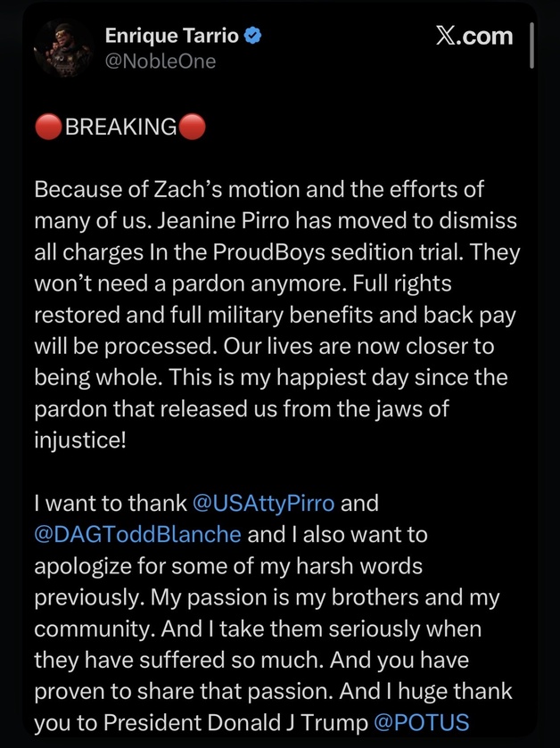Click the X.com logo
This screenshot has height=748, width=560.
(x=474, y=36)
